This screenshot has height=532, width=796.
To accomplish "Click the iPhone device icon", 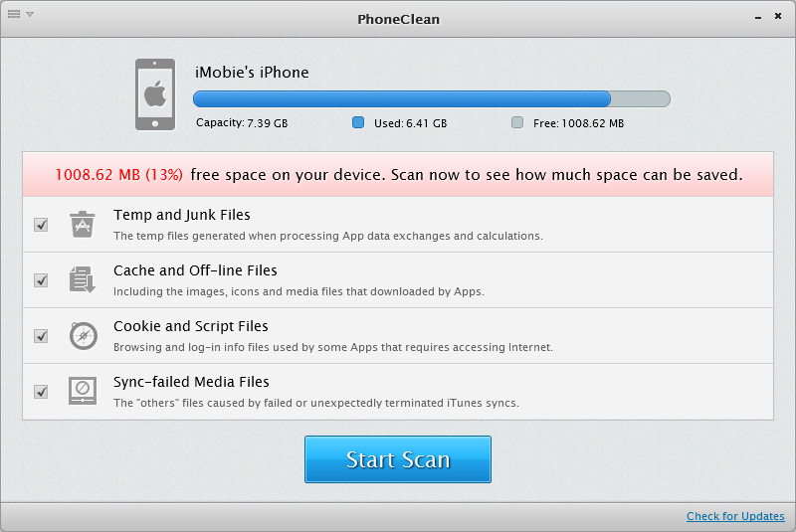I will (155, 94).
